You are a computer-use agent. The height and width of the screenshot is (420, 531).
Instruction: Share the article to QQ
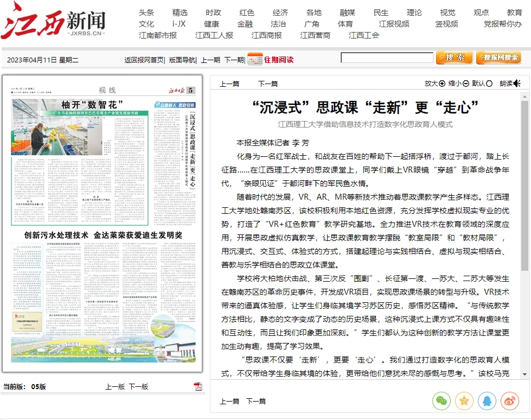coord(487,400)
